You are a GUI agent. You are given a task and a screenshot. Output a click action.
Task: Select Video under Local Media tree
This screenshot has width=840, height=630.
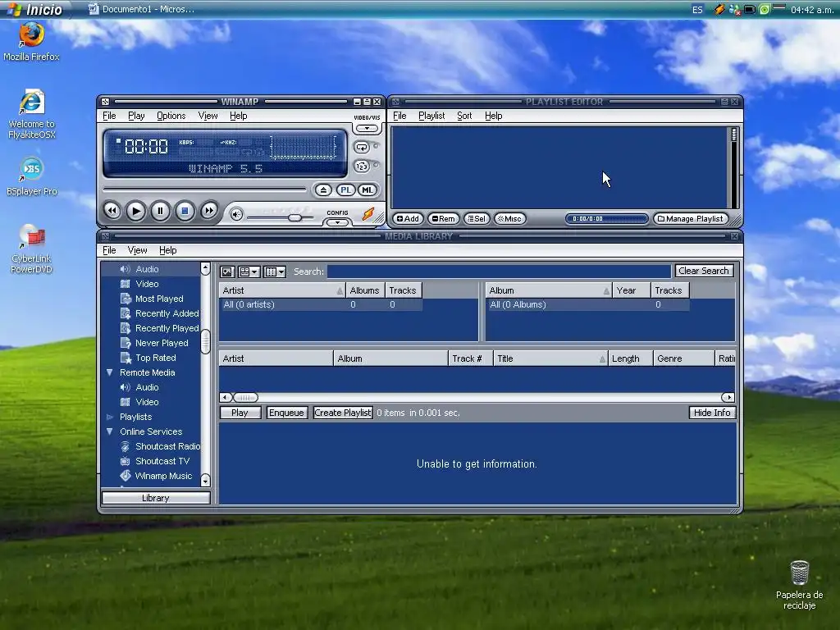147,284
